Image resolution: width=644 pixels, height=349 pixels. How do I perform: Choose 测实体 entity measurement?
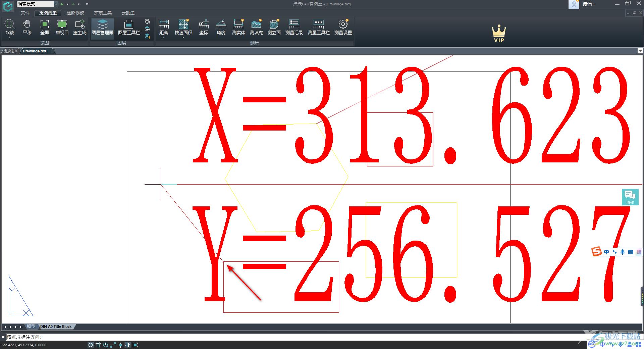[x=238, y=27]
